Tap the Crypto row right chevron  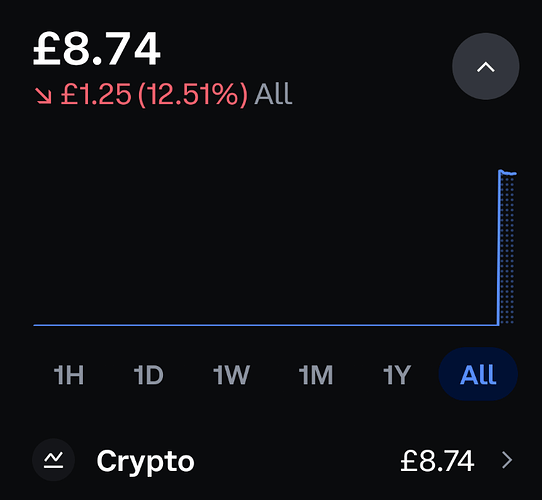pyautogui.click(x=507, y=460)
